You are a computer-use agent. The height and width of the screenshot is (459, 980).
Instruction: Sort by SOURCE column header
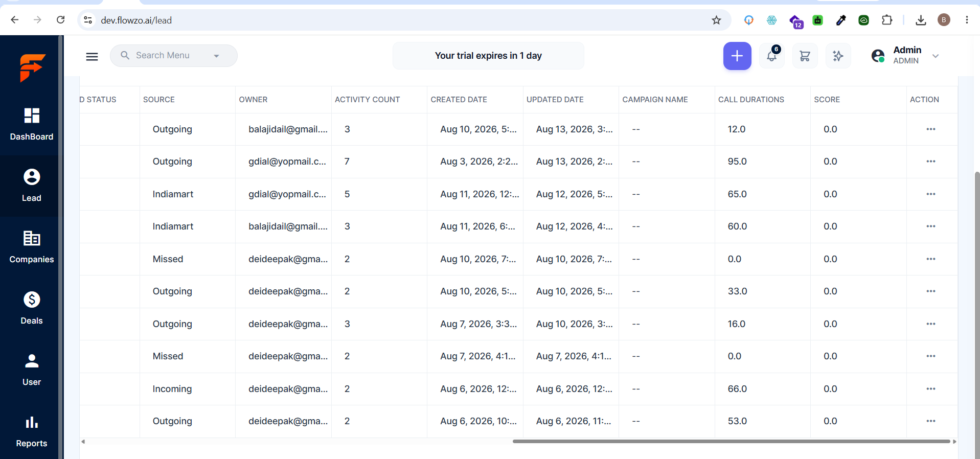tap(159, 100)
